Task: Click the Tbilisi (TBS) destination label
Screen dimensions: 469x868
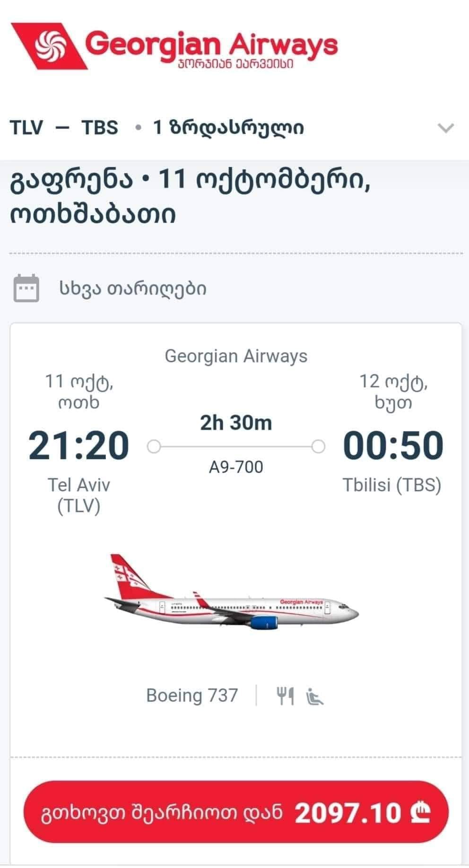Action: 392,486
